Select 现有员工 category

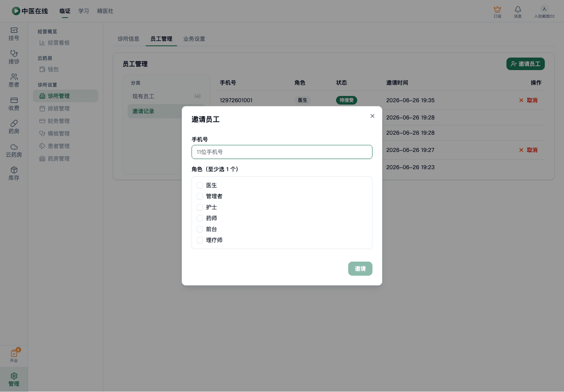click(x=166, y=96)
